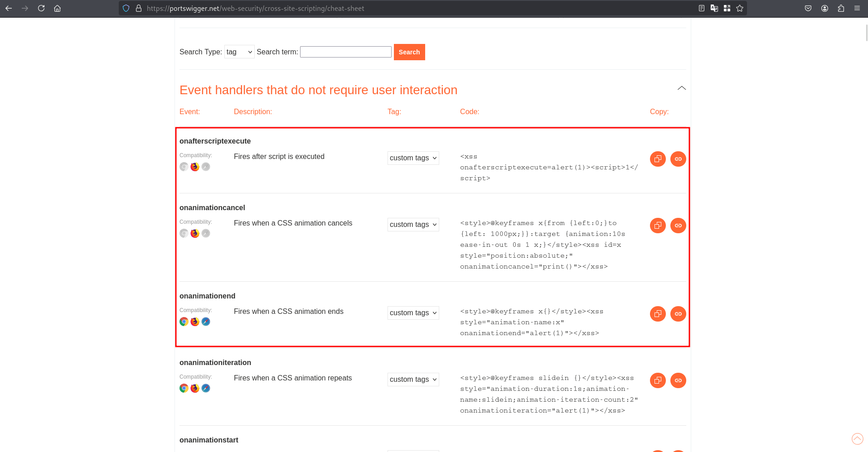This screenshot has width=868, height=452.
Task: Copy link to the onafterscriptexecute entry
Action: [678, 159]
